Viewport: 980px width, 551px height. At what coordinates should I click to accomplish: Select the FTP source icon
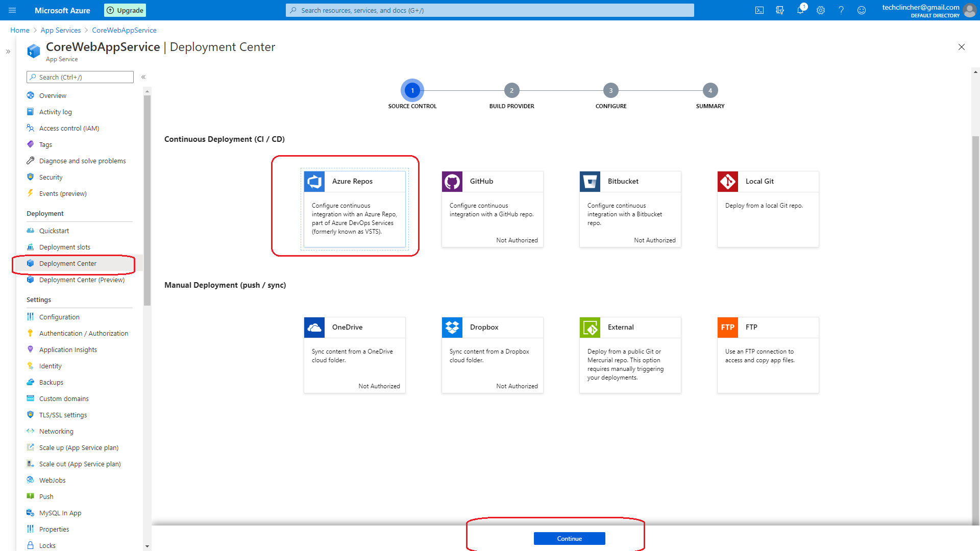728,328
